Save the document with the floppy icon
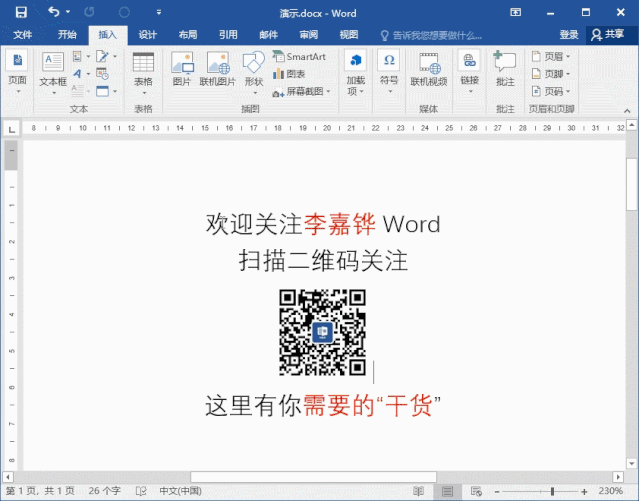This screenshot has width=639, height=501. click(x=21, y=12)
